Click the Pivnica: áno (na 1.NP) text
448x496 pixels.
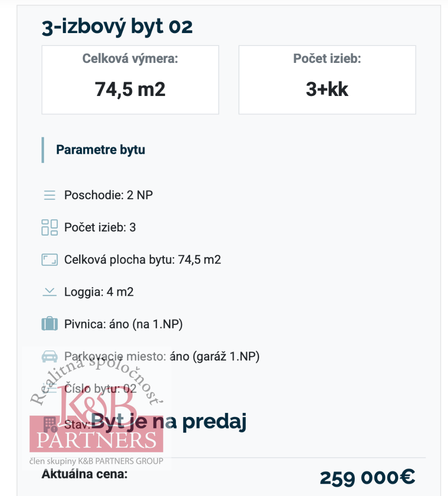(124, 324)
